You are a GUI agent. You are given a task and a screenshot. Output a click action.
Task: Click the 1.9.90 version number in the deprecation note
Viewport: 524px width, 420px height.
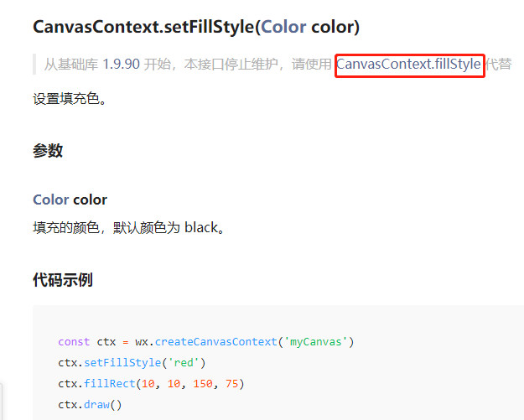(x=121, y=65)
